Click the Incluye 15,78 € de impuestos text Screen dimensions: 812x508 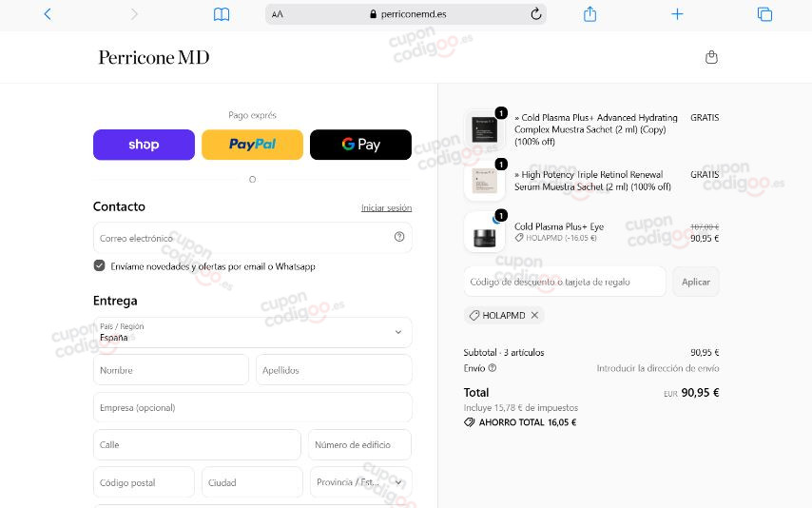pos(520,407)
